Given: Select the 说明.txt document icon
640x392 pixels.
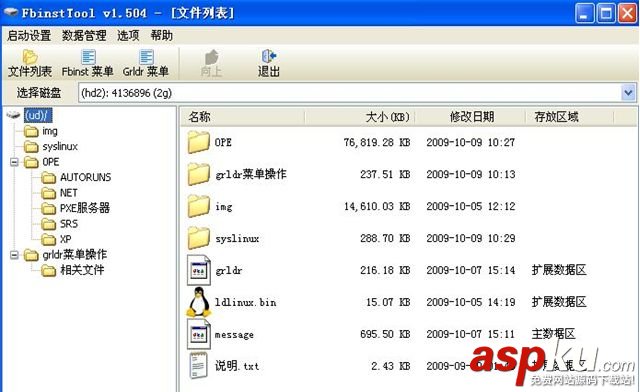Looking at the screenshot, I should coord(199,365).
